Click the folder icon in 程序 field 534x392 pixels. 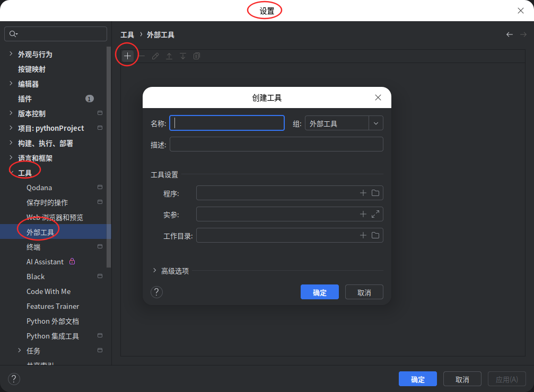(x=375, y=193)
